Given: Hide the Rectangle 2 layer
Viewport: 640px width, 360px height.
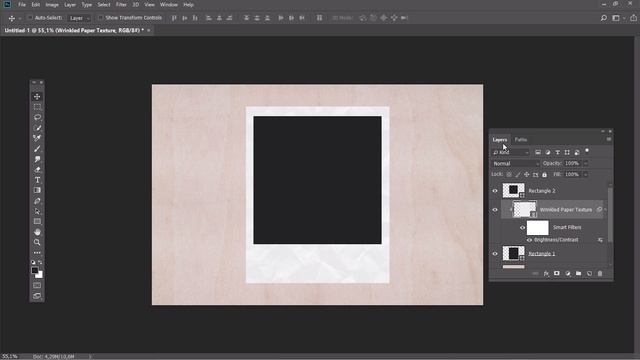Looking at the screenshot, I should click(495, 191).
